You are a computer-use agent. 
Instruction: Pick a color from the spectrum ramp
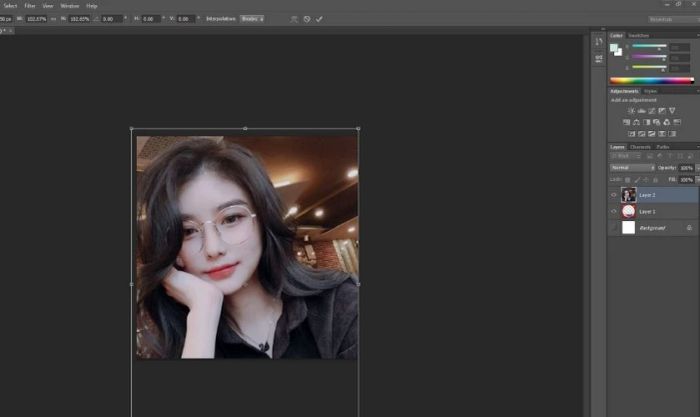(x=652, y=80)
